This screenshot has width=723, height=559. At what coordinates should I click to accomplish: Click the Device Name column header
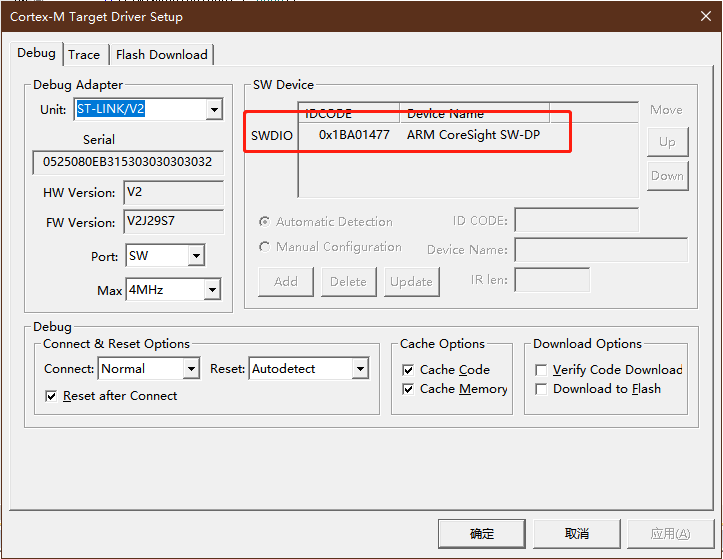point(474,113)
